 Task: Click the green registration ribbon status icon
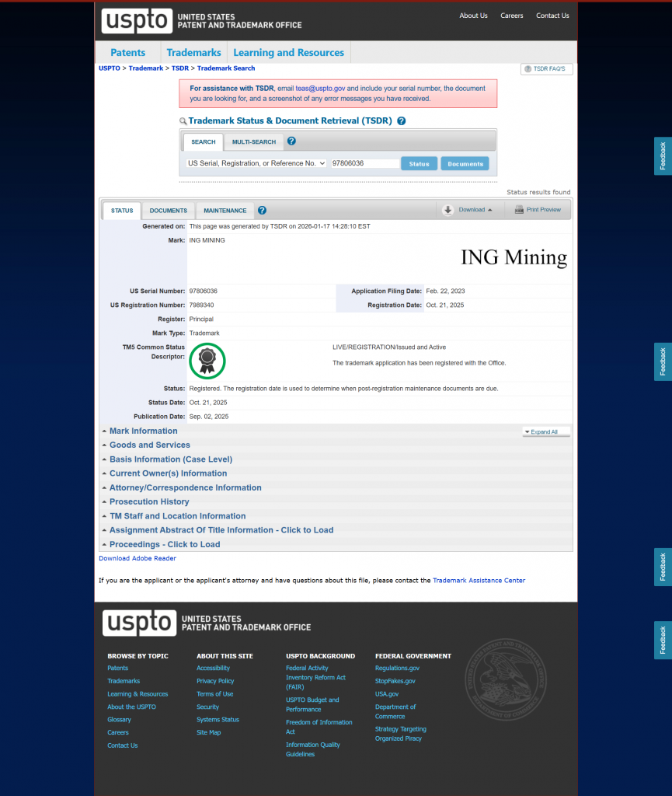pos(207,361)
